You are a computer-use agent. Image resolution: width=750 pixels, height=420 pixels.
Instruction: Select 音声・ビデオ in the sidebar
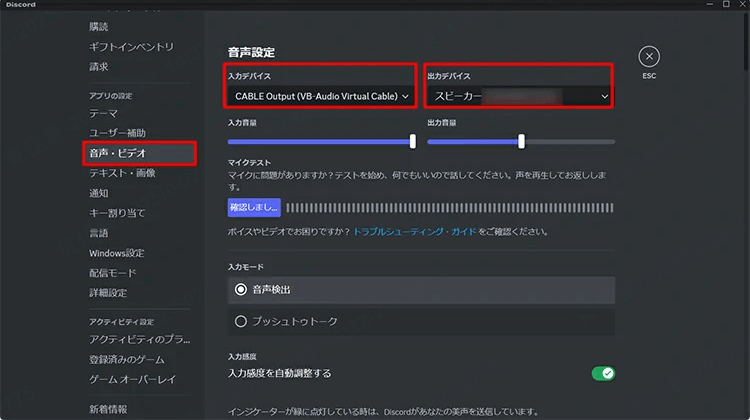point(139,153)
